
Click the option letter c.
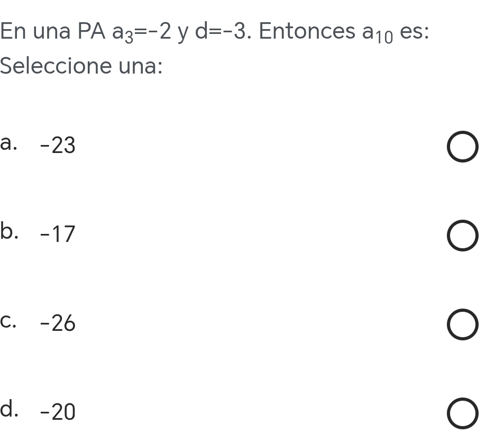[8, 322]
